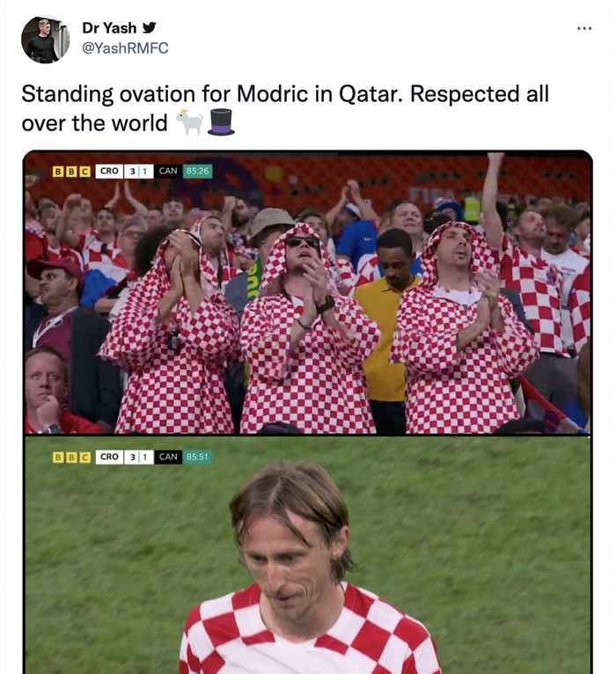Image resolution: width=616 pixels, height=674 pixels.
Task: Open the @YashRMFC handle link
Action: click(125, 48)
